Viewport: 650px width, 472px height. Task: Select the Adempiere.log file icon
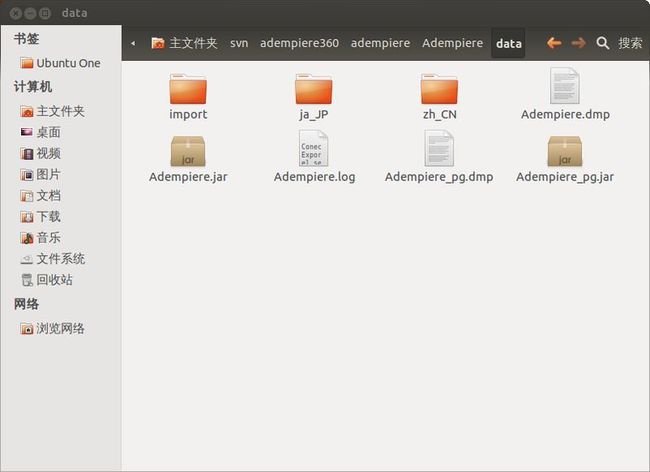(x=313, y=148)
